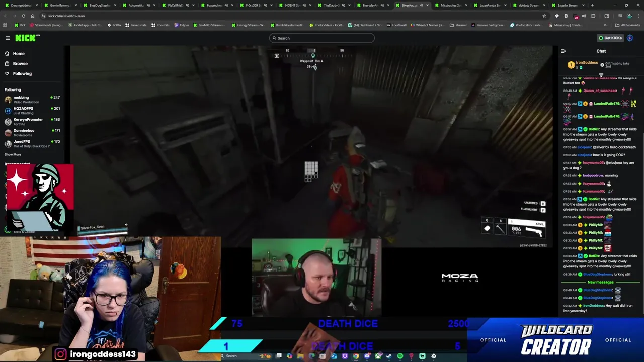Unmute the PlzCallMeD tab speaker icon
Screen dimensions: 644x362
187,5
